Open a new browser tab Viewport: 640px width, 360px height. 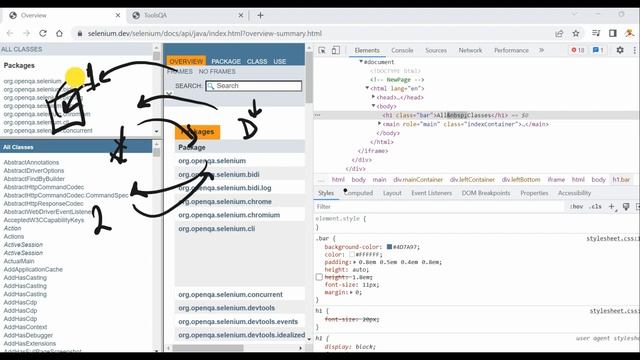click(260, 16)
